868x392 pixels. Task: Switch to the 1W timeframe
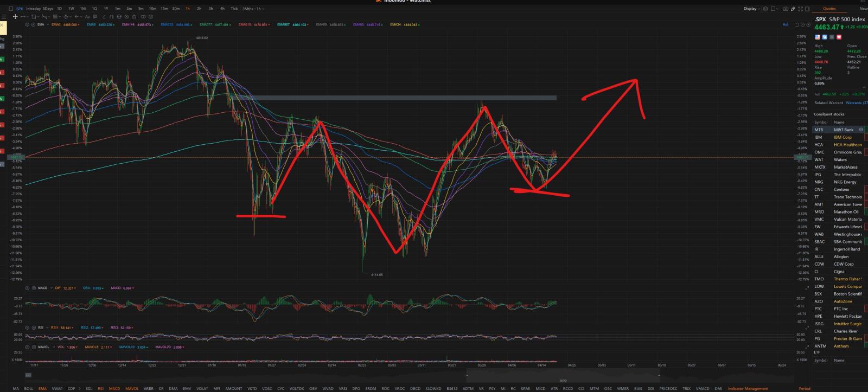(x=71, y=9)
